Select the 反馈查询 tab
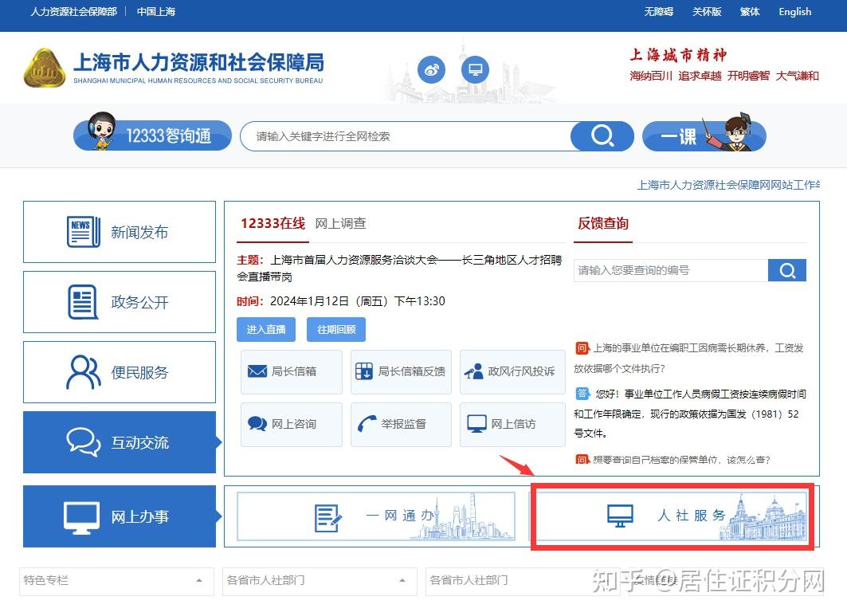The height and width of the screenshot is (616, 847). tap(602, 224)
